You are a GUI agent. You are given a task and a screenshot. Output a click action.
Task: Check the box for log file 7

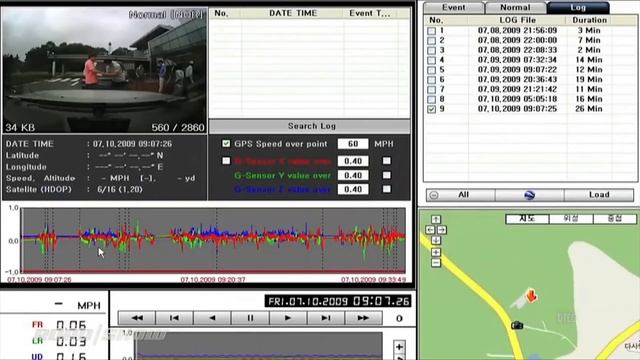[x=431, y=89]
